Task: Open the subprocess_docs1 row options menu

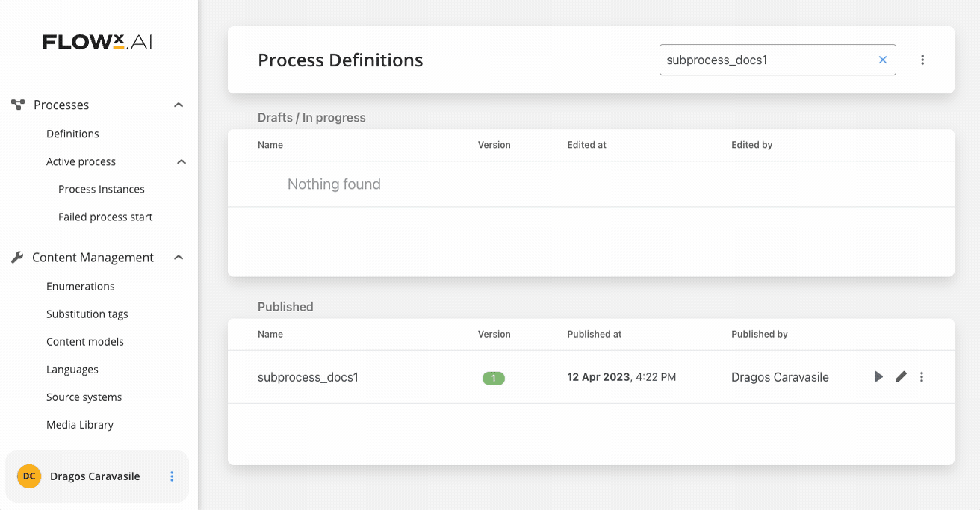Action: (922, 377)
